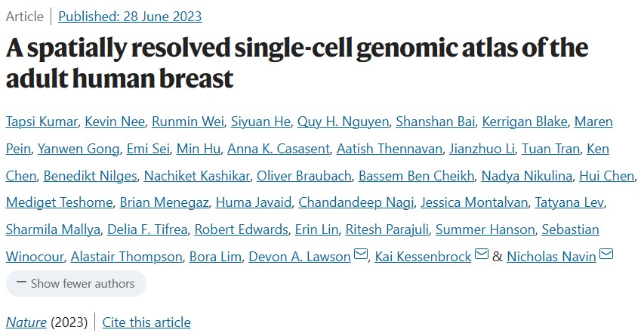Click on author Anna K. Casasent
Image resolution: width=644 pixels, height=336 pixels.
[279, 149]
